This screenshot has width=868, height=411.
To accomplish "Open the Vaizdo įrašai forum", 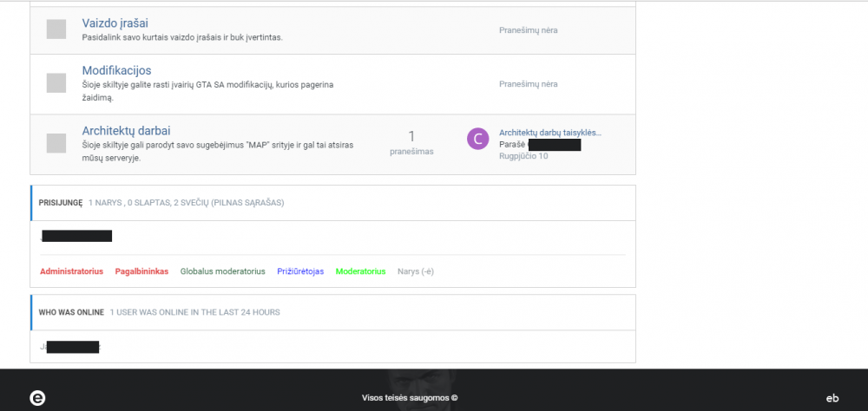I will [x=115, y=23].
